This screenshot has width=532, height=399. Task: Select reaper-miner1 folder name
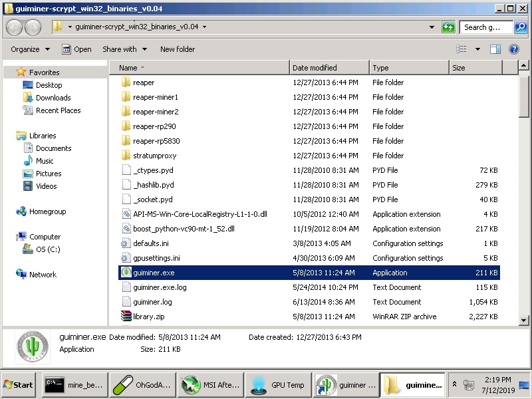[x=156, y=97]
